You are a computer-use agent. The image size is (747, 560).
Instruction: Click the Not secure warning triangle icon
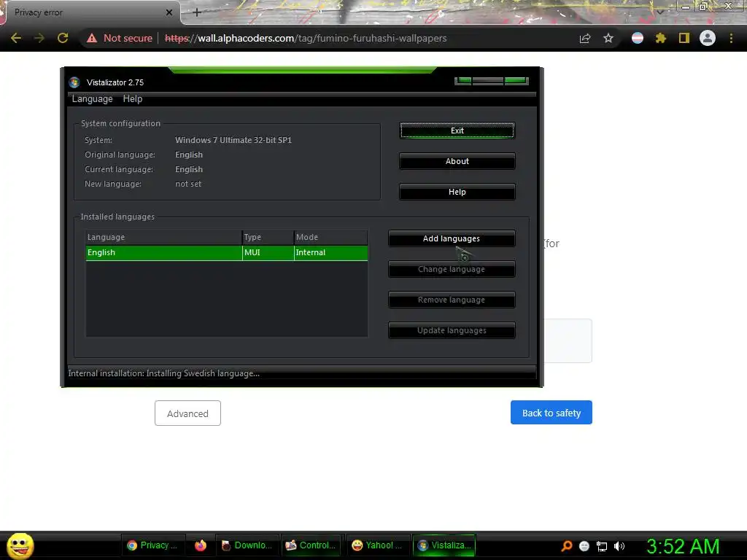tap(91, 38)
